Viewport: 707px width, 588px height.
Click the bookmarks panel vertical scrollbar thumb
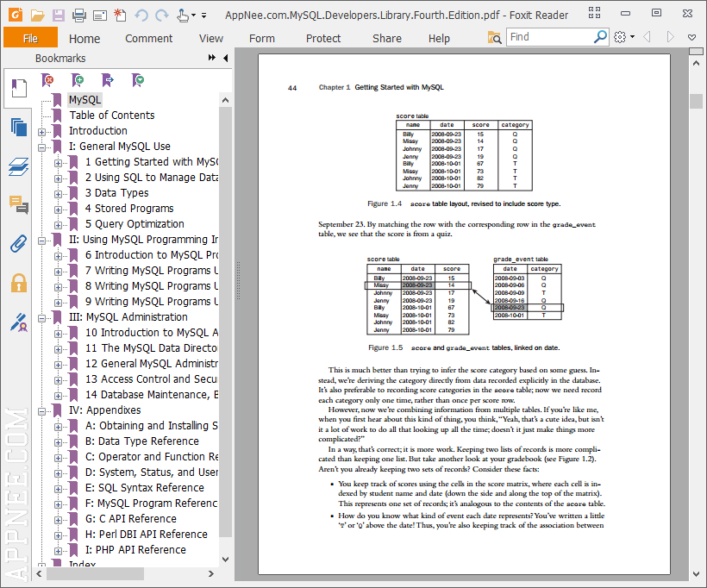pos(225,322)
